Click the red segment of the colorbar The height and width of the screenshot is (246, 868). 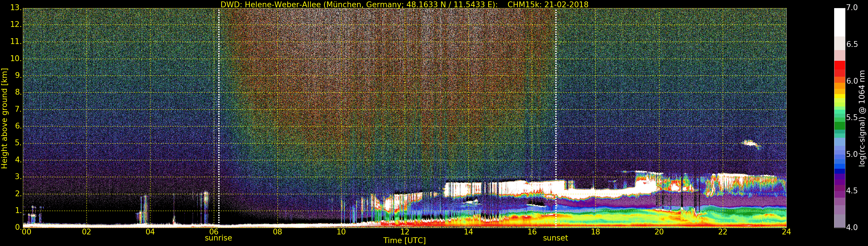click(x=839, y=65)
